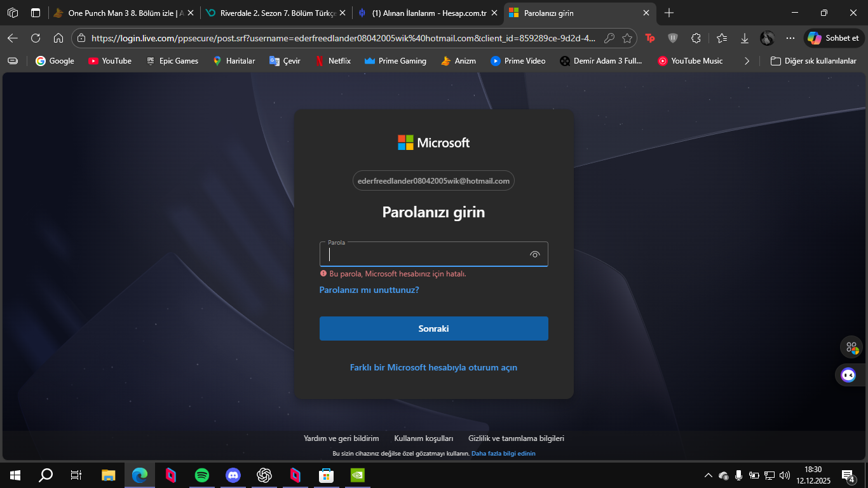Open the YouTube Music bookmark
Viewport: 868px width, 488px height.
[690, 61]
